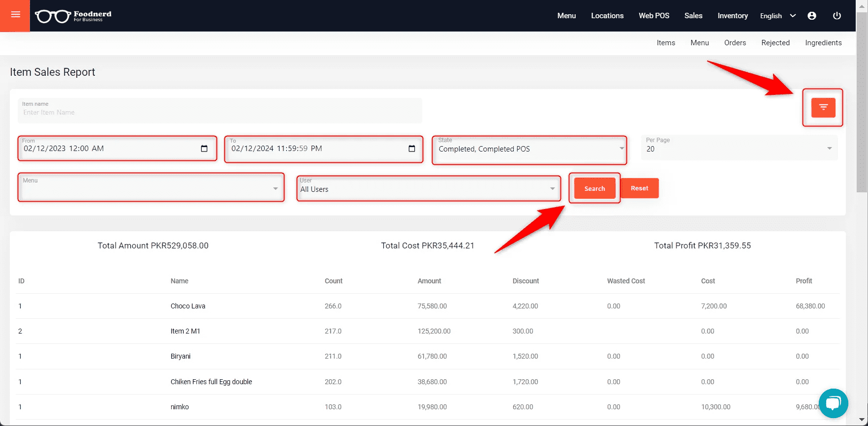Expand the English language selector

pos(778,16)
